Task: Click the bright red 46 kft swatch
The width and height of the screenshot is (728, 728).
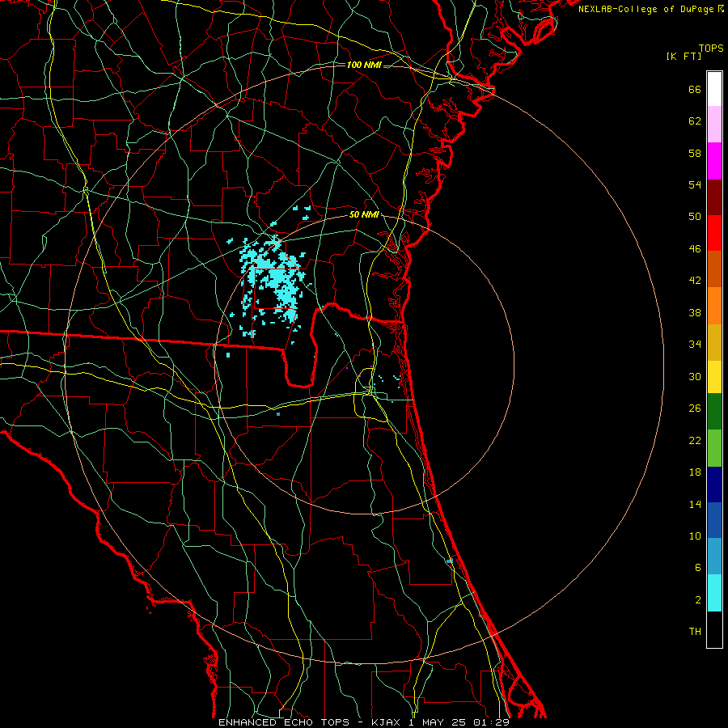Action: [714, 233]
